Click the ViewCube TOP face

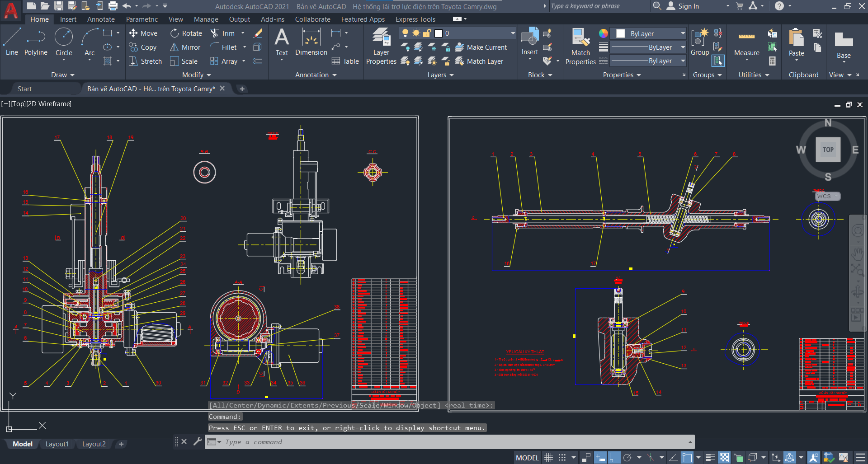(828, 150)
